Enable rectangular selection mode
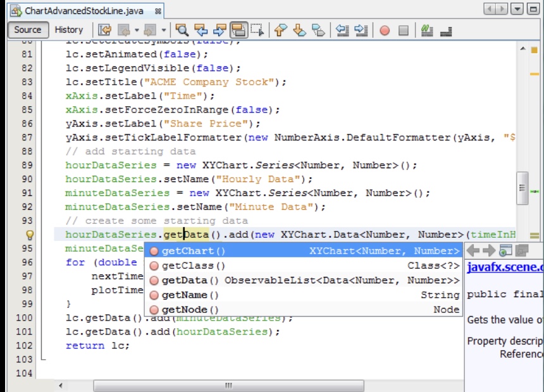This screenshot has height=392, width=544. click(259, 29)
